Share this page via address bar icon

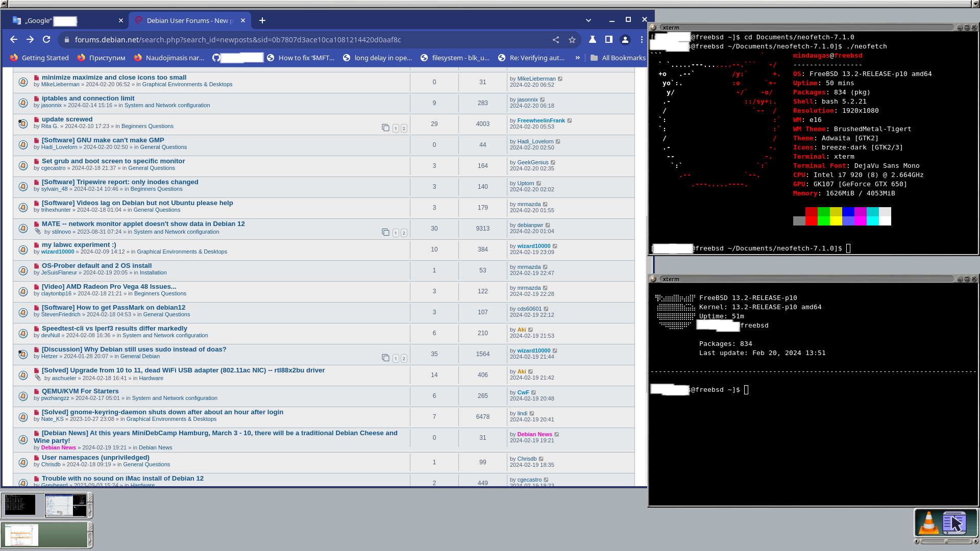(x=556, y=40)
